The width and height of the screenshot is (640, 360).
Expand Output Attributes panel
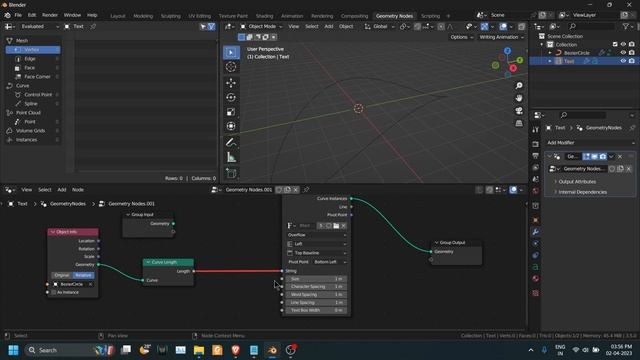(x=577, y=182)
